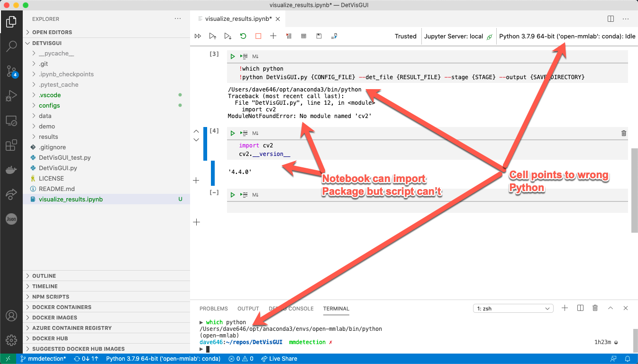Change kernel via Python 3.7.9 selector
This screenshot has height=364, width=638.
click(567, 36)
